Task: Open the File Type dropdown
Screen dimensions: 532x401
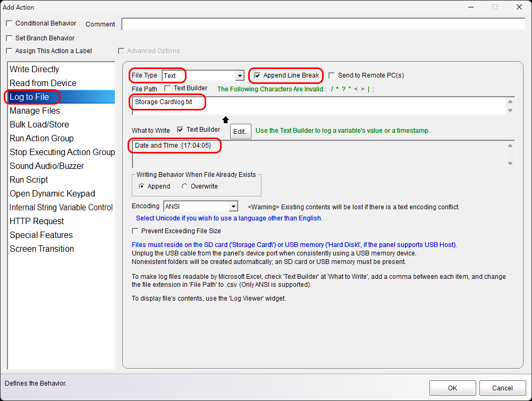Action: click(240, 76)
